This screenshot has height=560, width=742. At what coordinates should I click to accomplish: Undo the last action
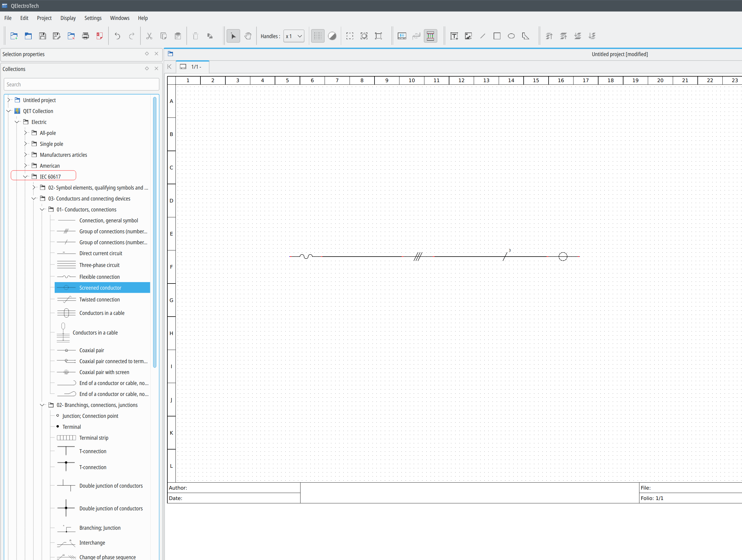click(117, 36)
